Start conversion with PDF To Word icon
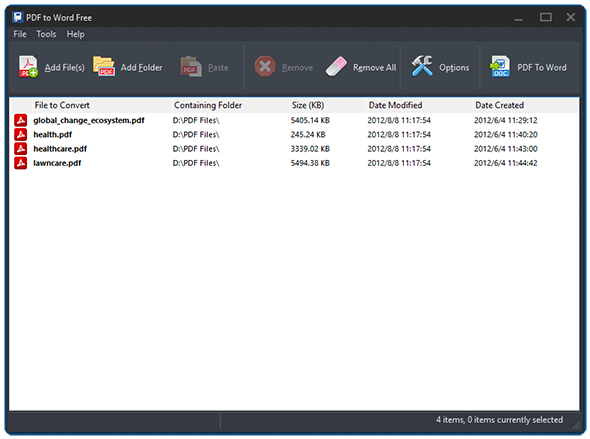The height and width of the screenshot is (439, 590). (x=500, y=67)
